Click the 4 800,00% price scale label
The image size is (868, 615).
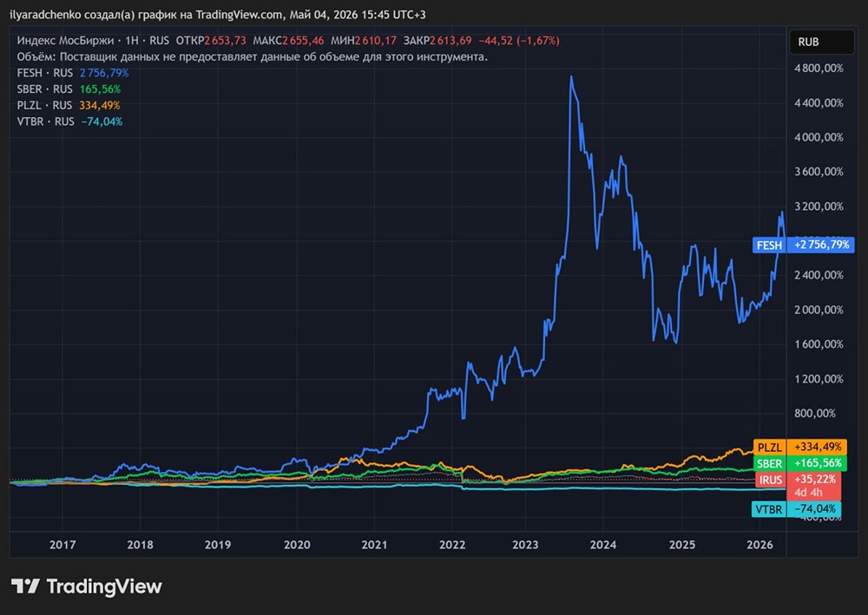coord(819,69)
